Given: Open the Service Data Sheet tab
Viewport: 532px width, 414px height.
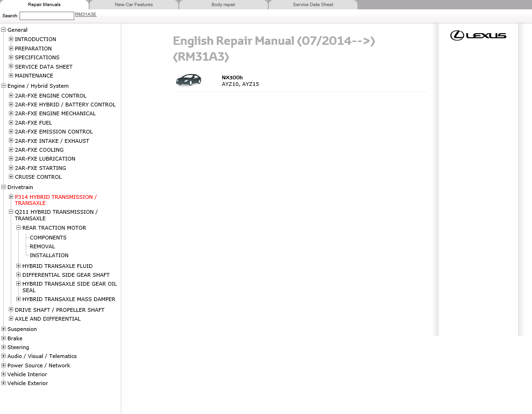Looking at the screenshot, I should click(x=313, y=5).
